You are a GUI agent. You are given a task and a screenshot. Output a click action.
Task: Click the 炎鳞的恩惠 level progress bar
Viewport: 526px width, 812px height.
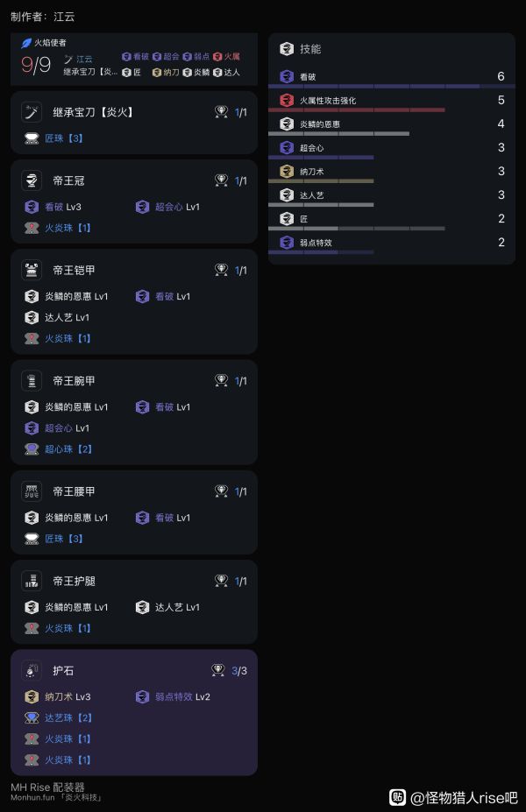(x=338, y=134)
